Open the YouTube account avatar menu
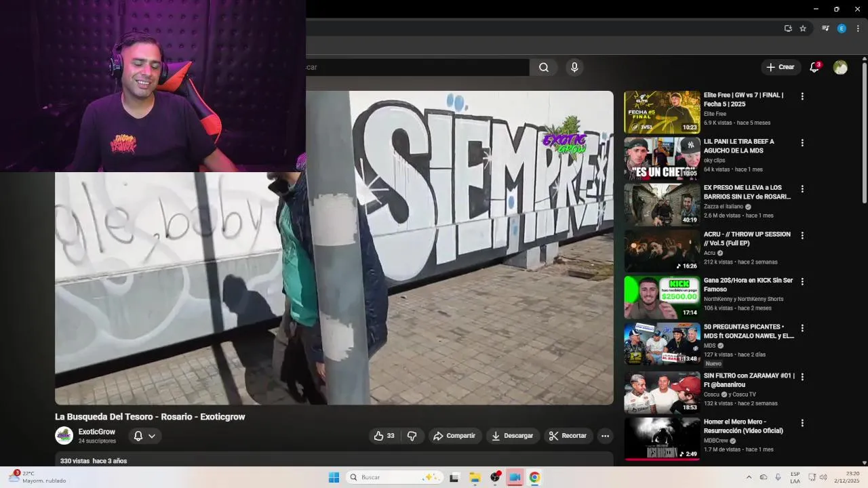 point(840,67)
